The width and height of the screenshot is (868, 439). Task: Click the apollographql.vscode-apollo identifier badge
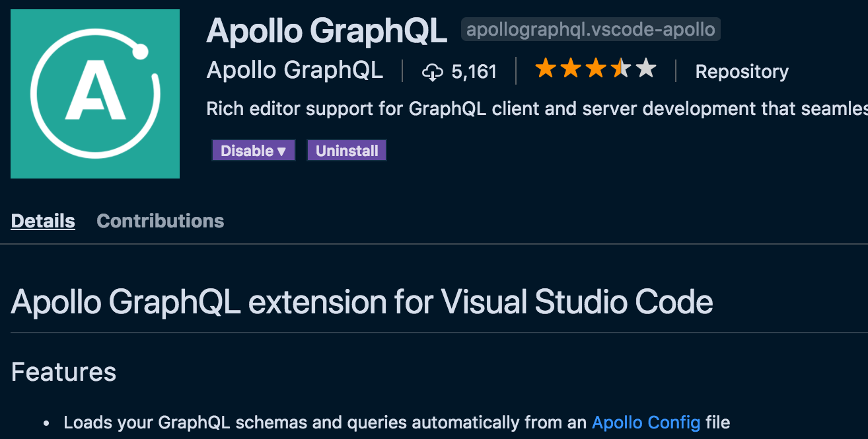tap(591, 29)
